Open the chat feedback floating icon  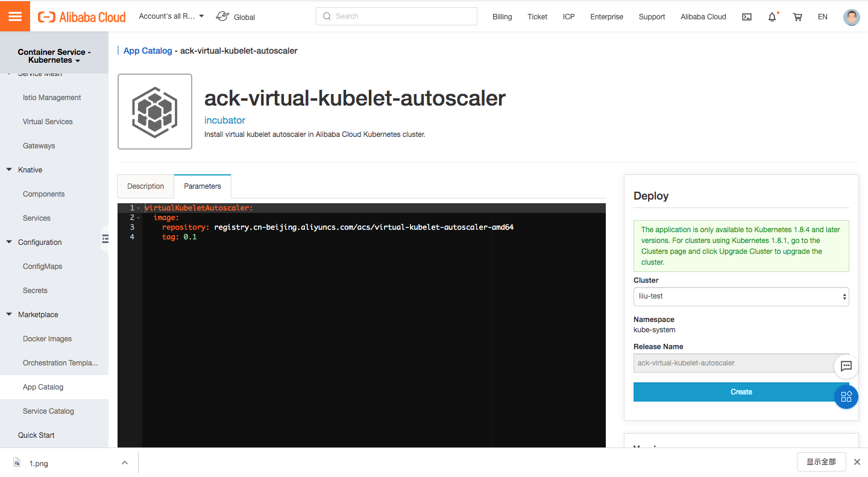(x=846, y=366)
